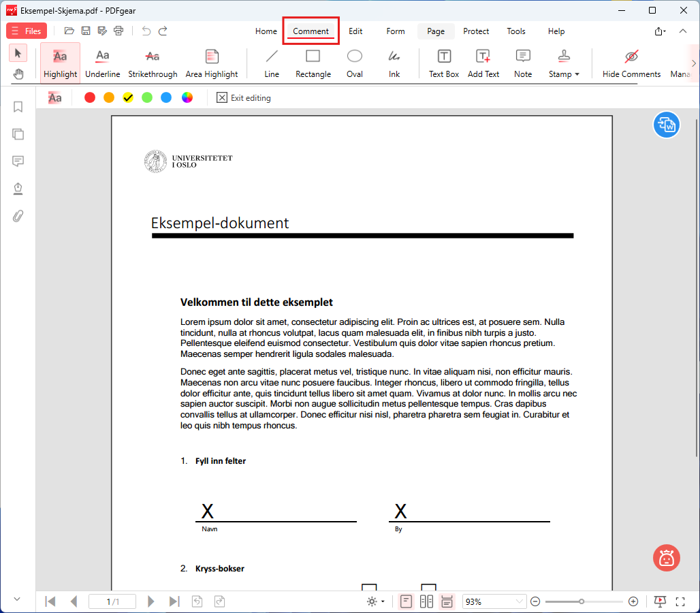Image resolution: width=700 pixels, height=613 pixels.
Task: Open the Form tab
Action: (396, 31)
